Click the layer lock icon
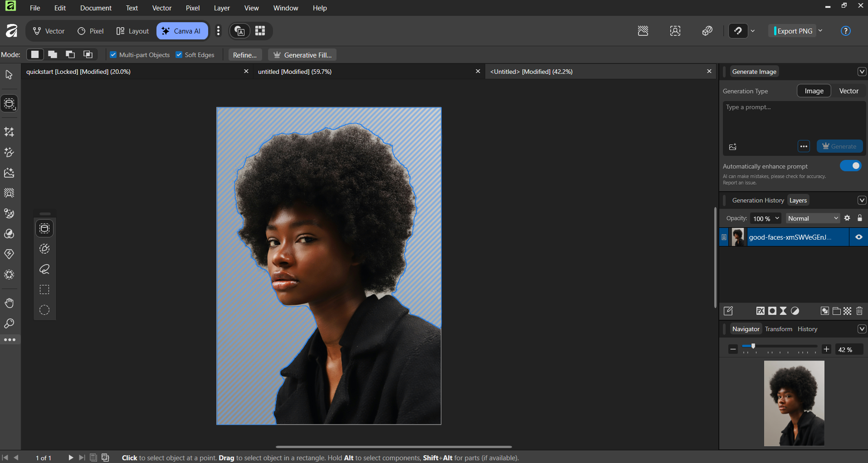Viewport: 868px width, 463px height. click(860, 218)
